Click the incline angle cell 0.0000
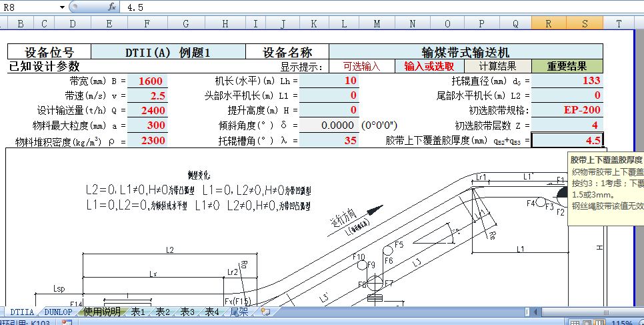Screen dimensions: 644x325 [329, 125]
